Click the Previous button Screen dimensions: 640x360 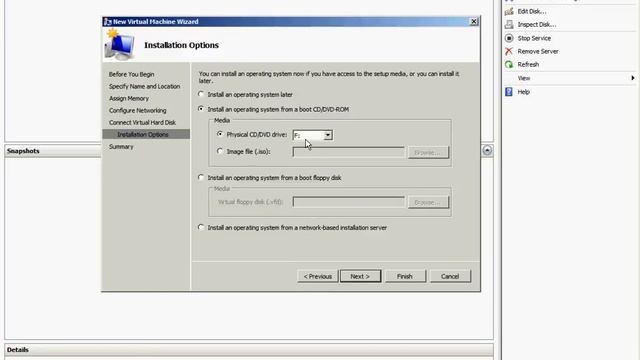pos(318,276)
